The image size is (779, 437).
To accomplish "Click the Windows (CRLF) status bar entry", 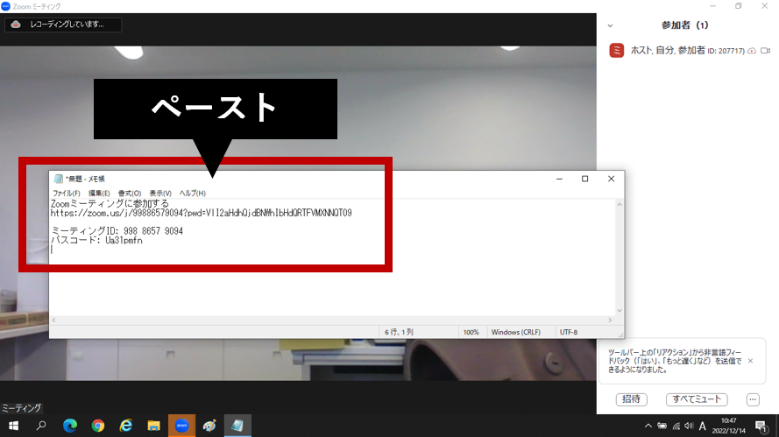I will pos(516,332).
